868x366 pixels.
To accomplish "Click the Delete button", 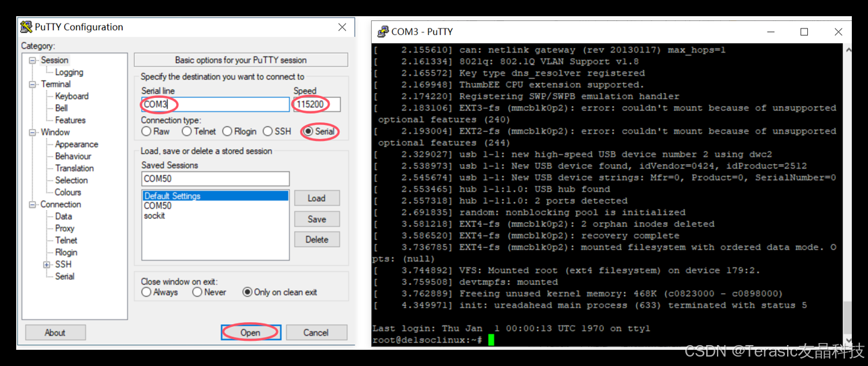I will [x=316, y=240].
